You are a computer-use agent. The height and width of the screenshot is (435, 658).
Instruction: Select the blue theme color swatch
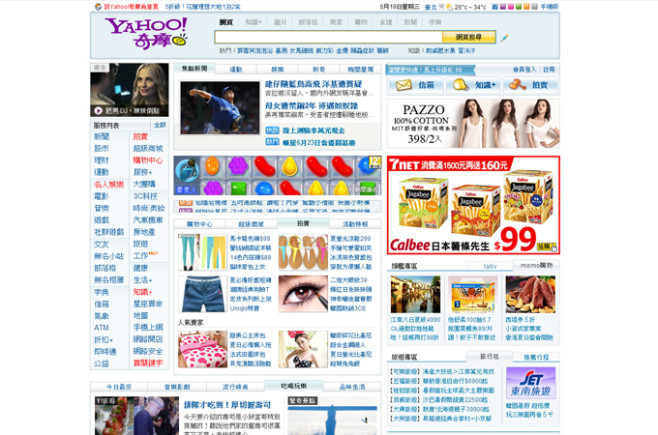[x=495, y=7]
